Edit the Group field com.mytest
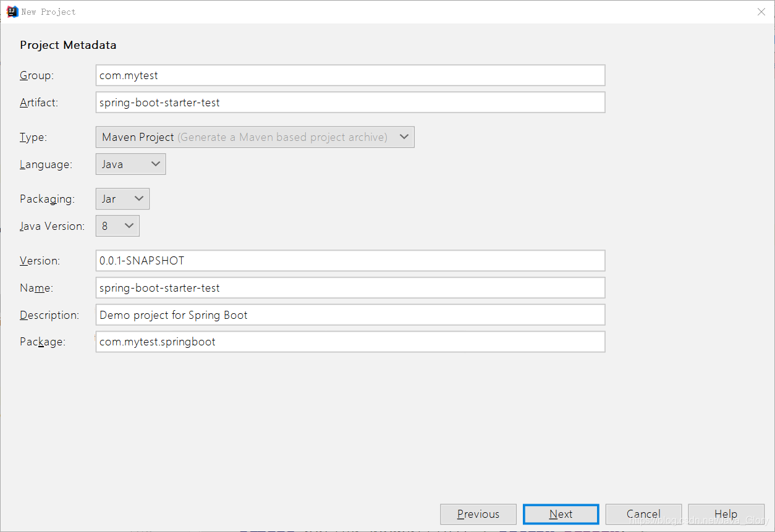The height and width of the screenshot is (532, 775). (350, 75)
